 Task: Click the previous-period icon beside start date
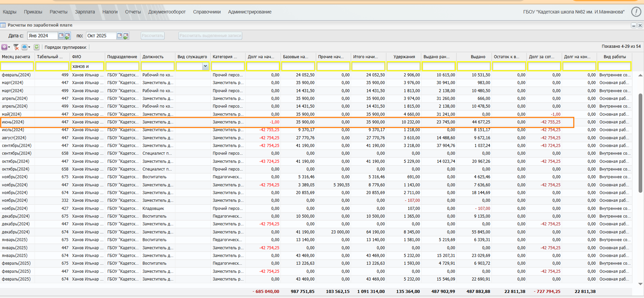coord(68,36)
